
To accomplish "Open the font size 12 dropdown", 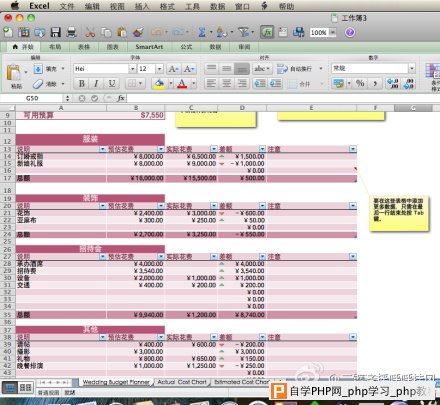I will coord(160,69).
